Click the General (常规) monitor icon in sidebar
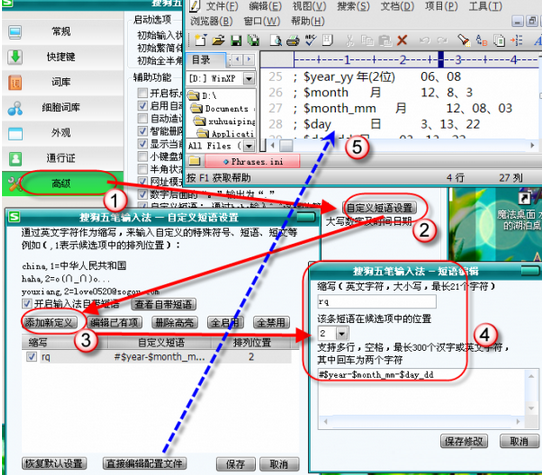This screenshot has width=547, height=475. pos(15,32)
